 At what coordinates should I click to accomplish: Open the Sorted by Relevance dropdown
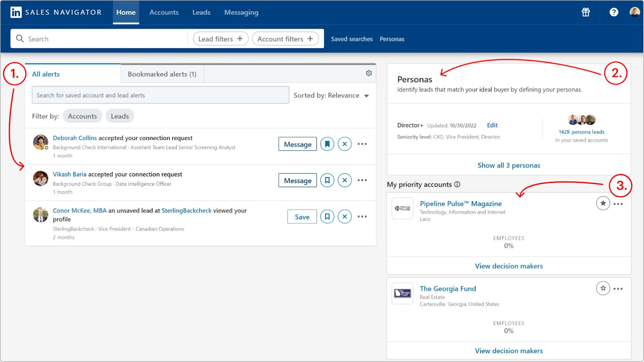[x=331, y=95]
